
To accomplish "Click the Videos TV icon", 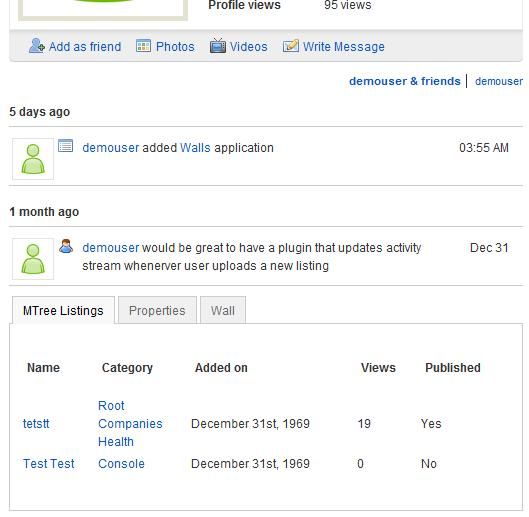I will (x=218, y=46).
